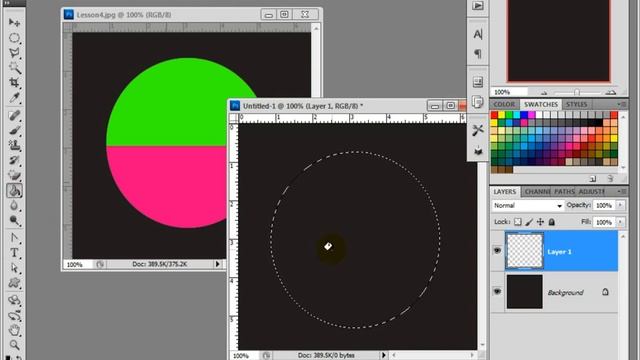Select the Horizontal Type tool

tap(14, 253)
